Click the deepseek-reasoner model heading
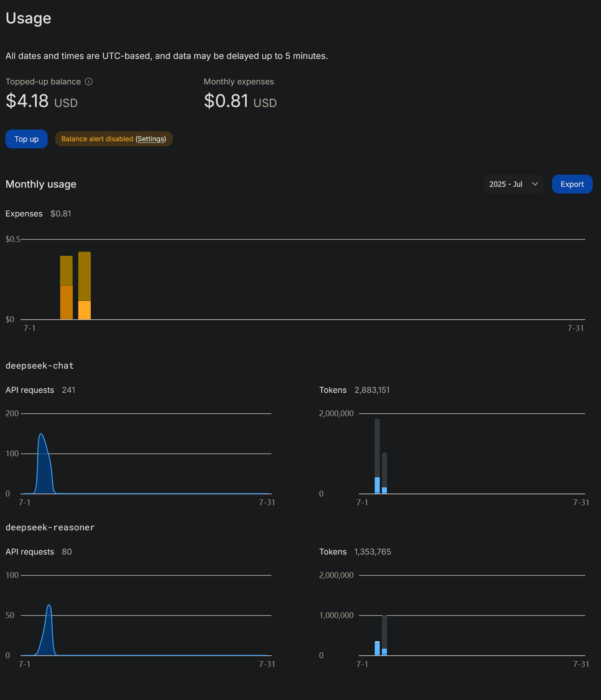 point(50,527)
